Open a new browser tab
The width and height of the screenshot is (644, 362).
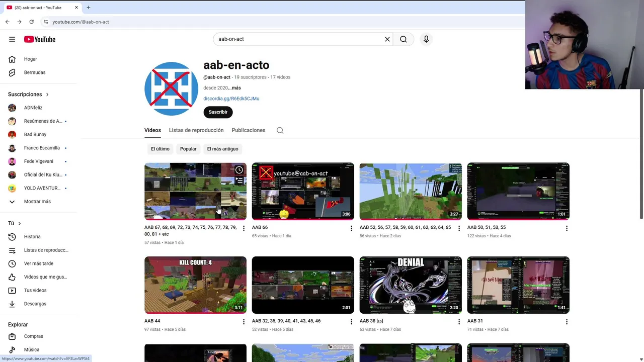point(88,8)
